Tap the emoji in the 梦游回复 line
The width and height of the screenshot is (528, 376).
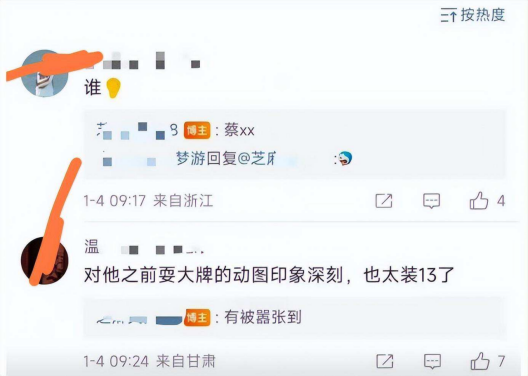345,158
